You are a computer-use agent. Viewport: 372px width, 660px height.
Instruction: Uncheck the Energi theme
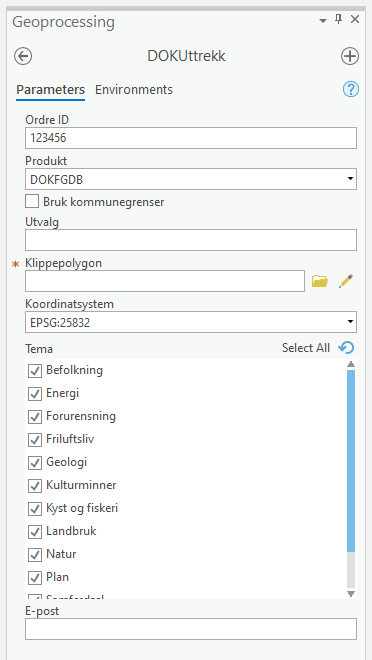point(35,394)
